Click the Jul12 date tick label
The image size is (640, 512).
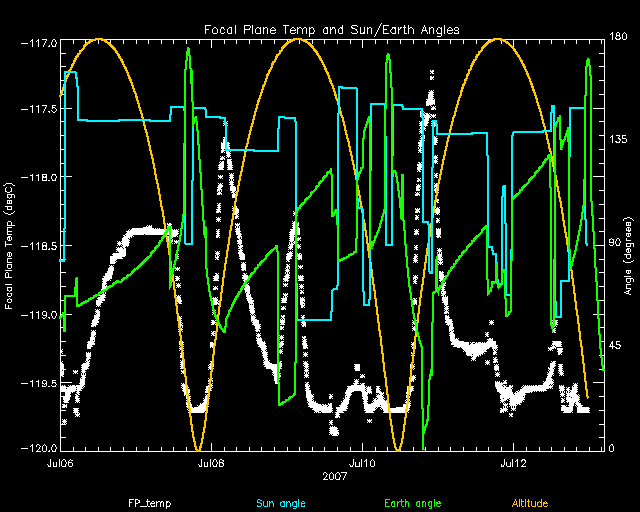click(x=514, y=463)
